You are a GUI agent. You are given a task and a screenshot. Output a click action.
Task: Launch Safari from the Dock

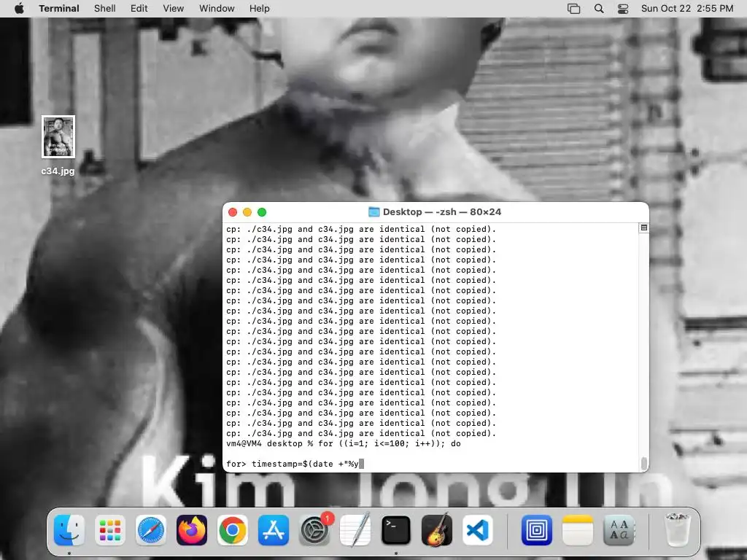point(151,530)
